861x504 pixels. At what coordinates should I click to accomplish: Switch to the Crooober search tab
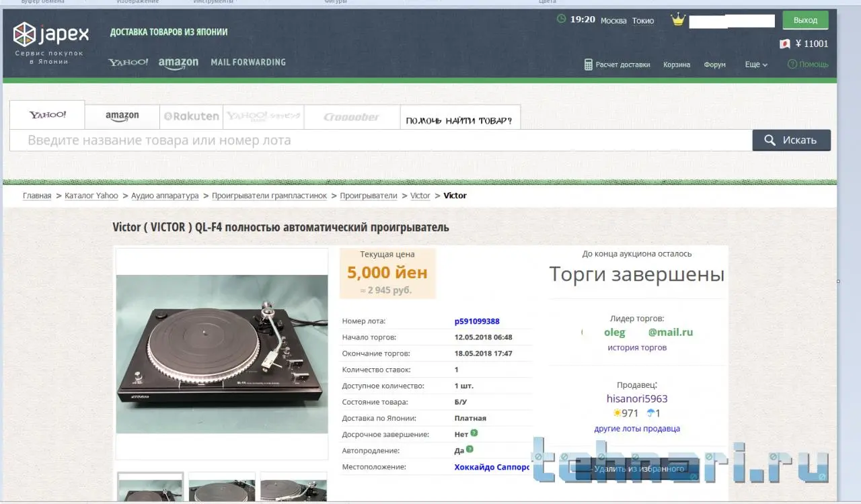click(x=352, y=117)
